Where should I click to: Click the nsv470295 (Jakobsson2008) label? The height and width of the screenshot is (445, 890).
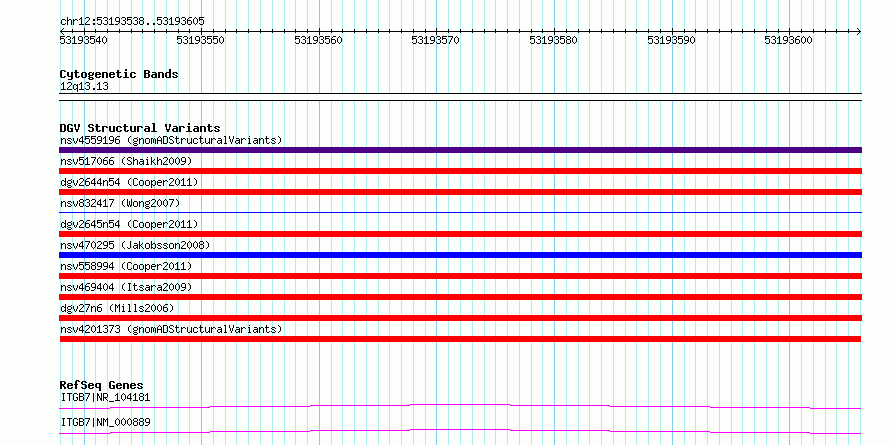(135, 245)
